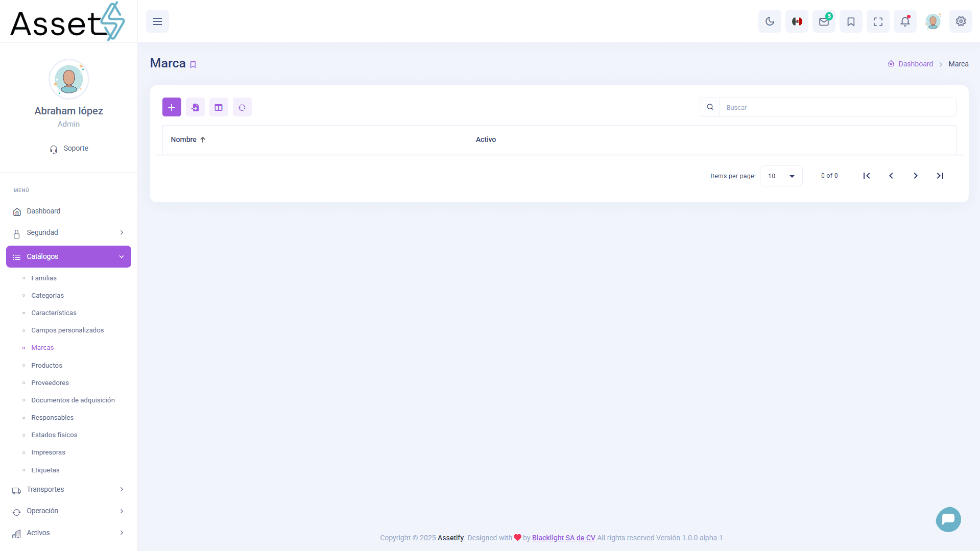Toggle the Nombre column sort order
This screenshot has width=980, height=551.
(187, 139)
